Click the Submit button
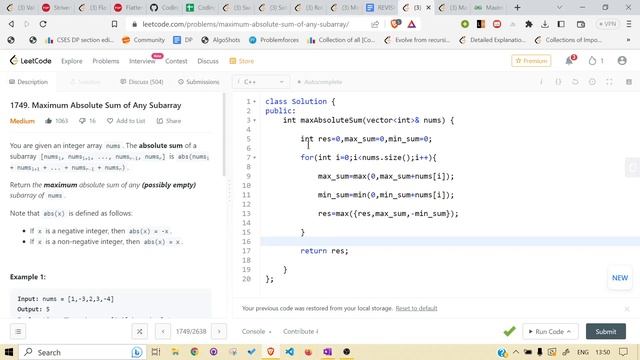This screenshot has width=640, height=360. tap(606, 331)
